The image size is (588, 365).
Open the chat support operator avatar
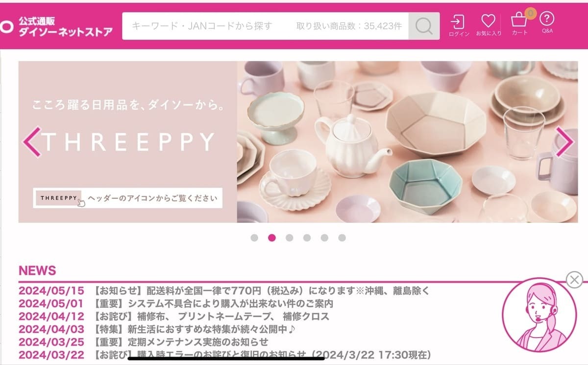pyautogui.click(x=539, y=315)
